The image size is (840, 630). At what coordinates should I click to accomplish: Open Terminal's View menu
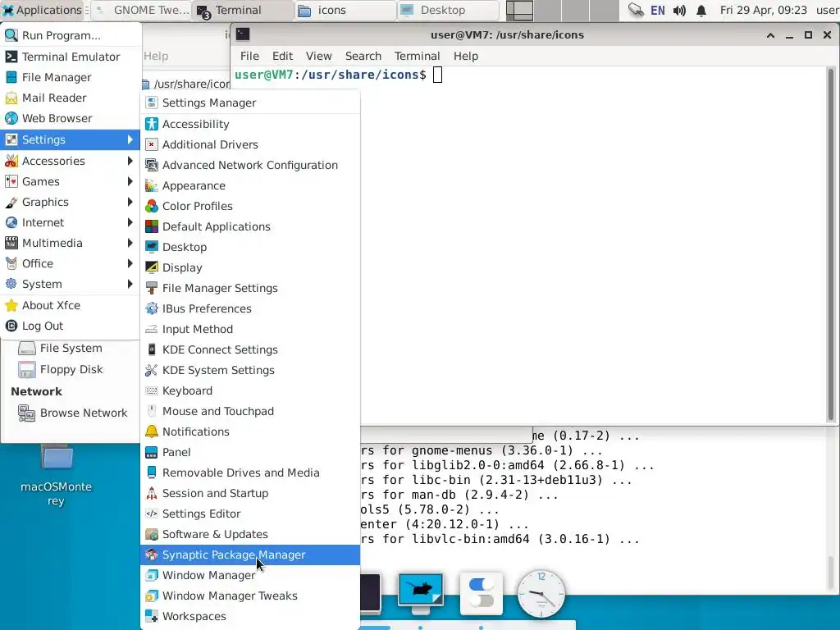(x=319, y=56)
